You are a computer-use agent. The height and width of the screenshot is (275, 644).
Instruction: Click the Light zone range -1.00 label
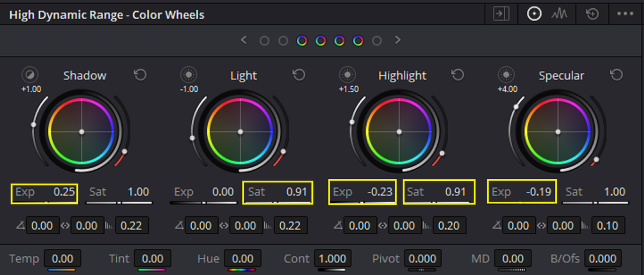point(189,89)
